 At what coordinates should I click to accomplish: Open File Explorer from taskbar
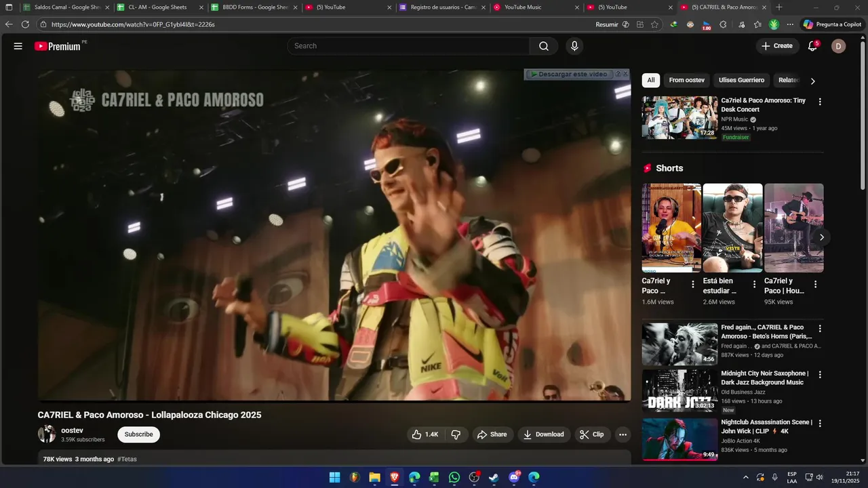pos(374,477)
